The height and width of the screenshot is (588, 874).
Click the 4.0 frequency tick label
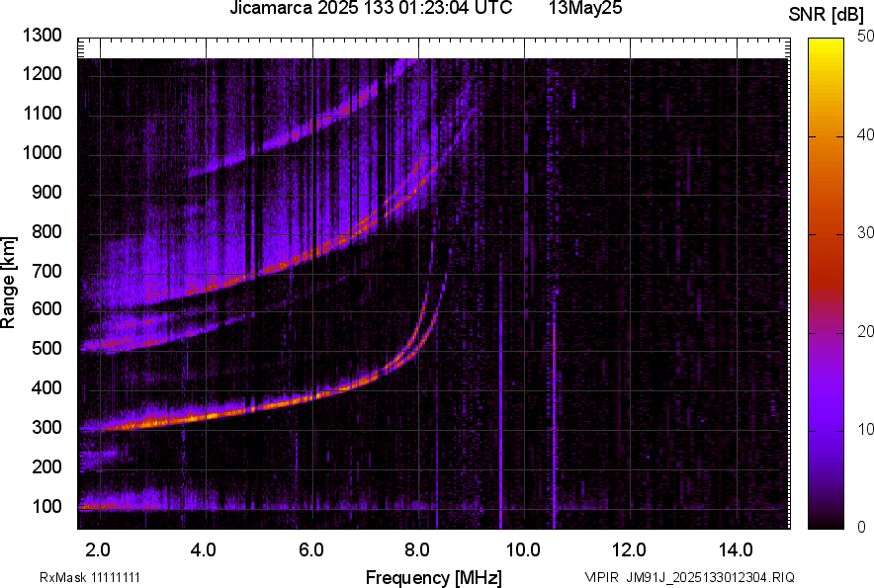pyautogui.click(x=203, y=550)
